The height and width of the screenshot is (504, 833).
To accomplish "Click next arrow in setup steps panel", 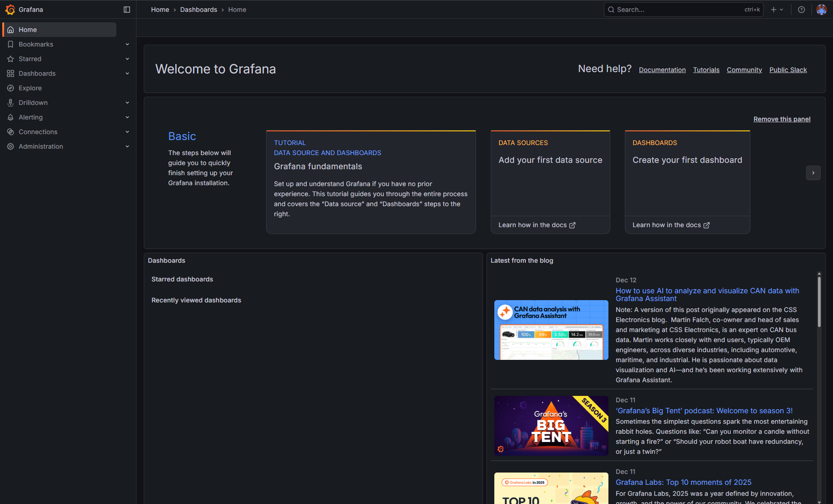I will tap(813, 173).
